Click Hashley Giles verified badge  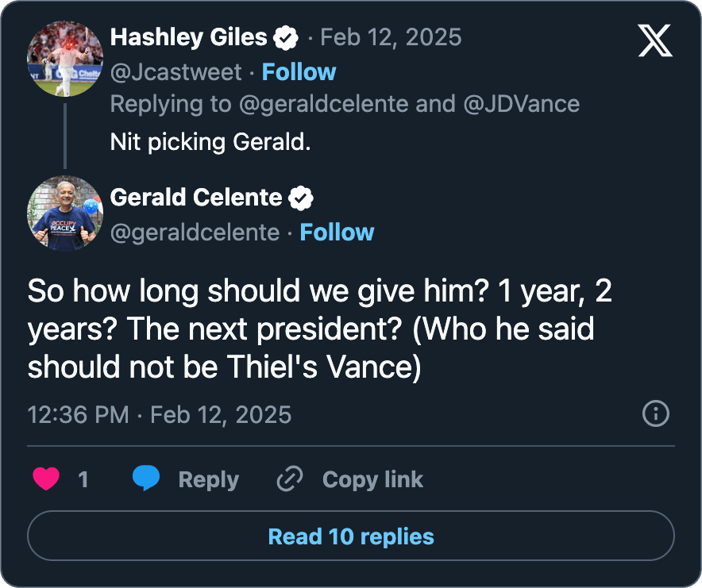pos(286,37)
